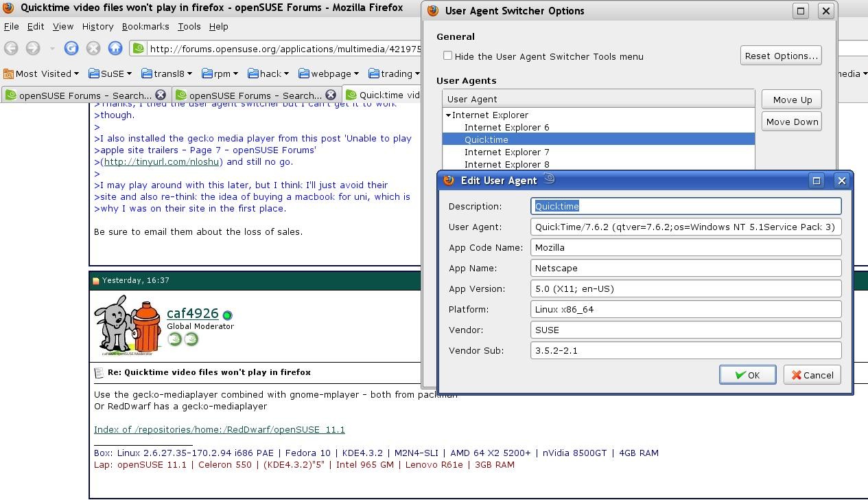This screenshot has width=868, height=500.
Task: Click the green online status icon beside caf4926
Action: [x=227, y=315]
